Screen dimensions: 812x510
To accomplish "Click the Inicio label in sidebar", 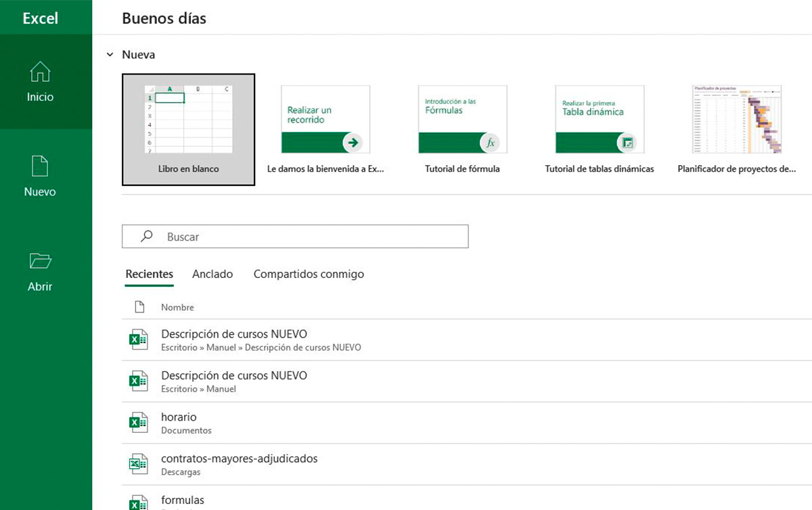I will pos(41,97).
